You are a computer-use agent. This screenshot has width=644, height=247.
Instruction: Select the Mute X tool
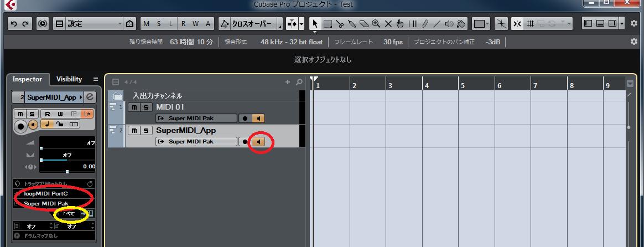coord(388,24)
